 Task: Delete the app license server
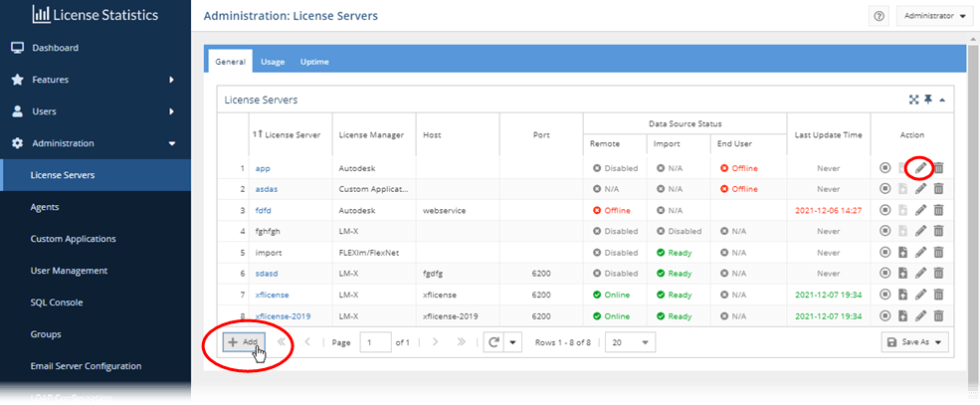point(939,168)
